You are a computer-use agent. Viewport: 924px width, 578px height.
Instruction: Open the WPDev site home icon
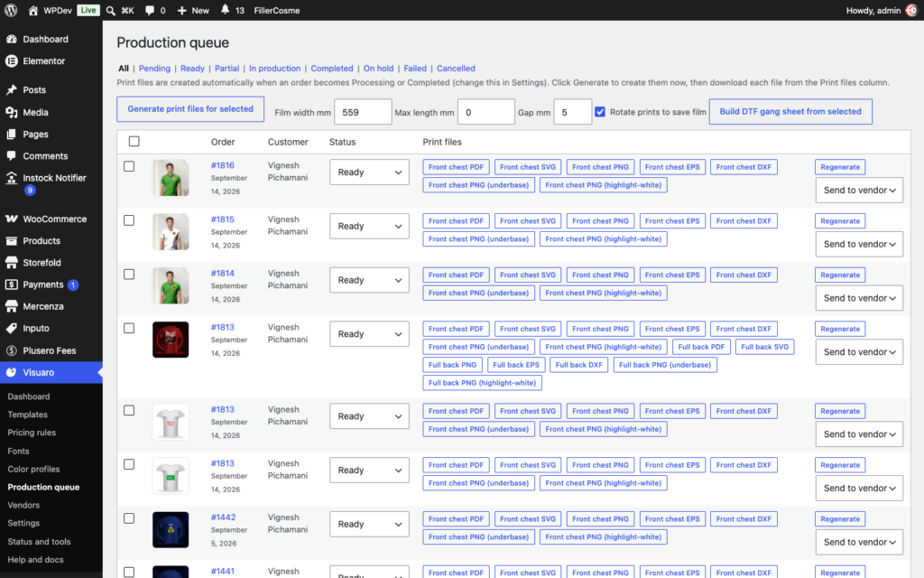tap(33, 11)
